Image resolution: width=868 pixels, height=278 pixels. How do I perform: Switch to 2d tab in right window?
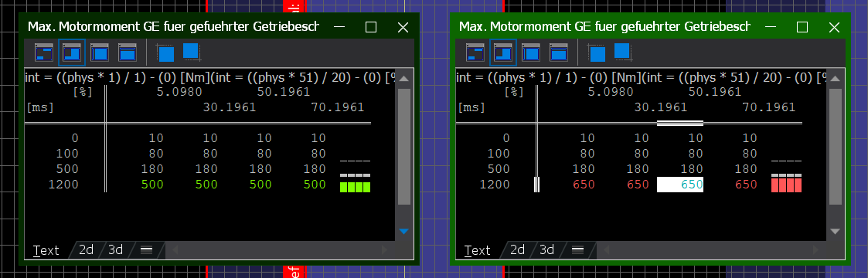click(517, 249)
